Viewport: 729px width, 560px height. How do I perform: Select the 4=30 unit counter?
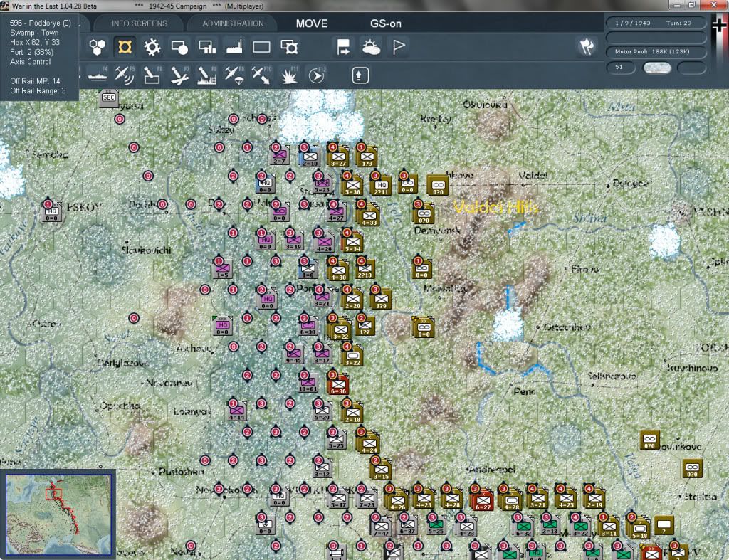(338, 270)
